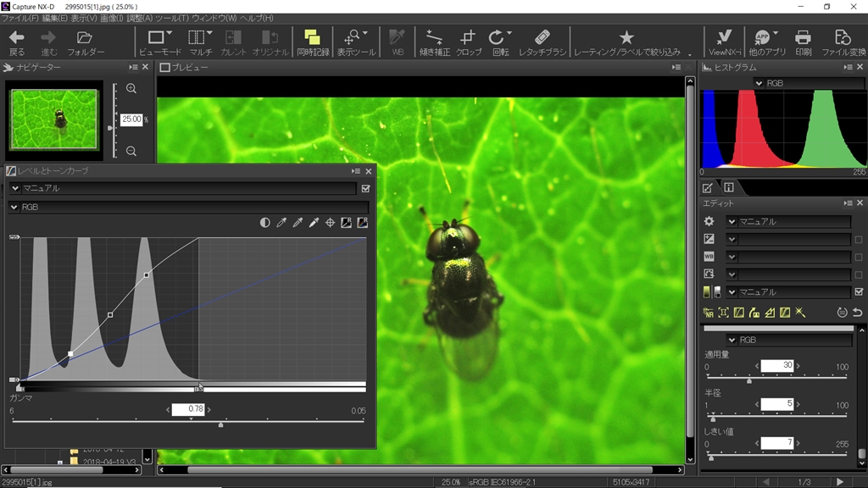Pick the black point eyedropper in curves panel
This screenshot has width=868, height=488.
pyautogui.click(x=281, y=223)
